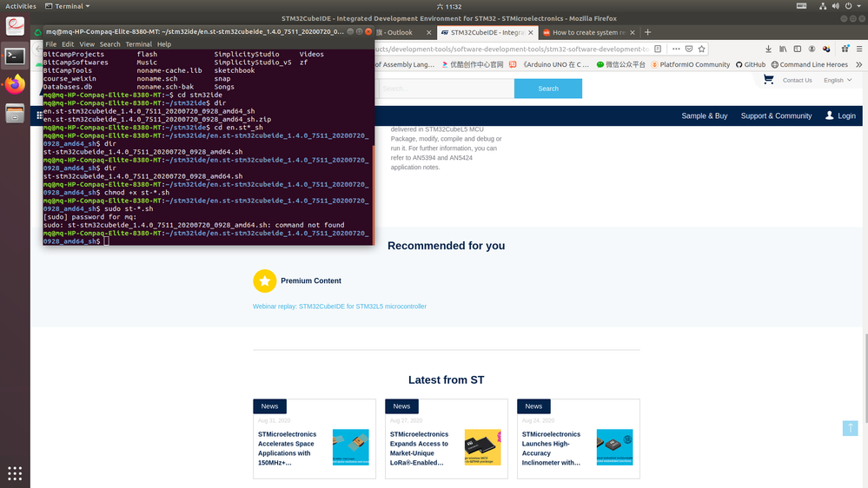868x488 pixels.
Task: Open 'Expands Access to LoRa' news card
Action: 447,439
